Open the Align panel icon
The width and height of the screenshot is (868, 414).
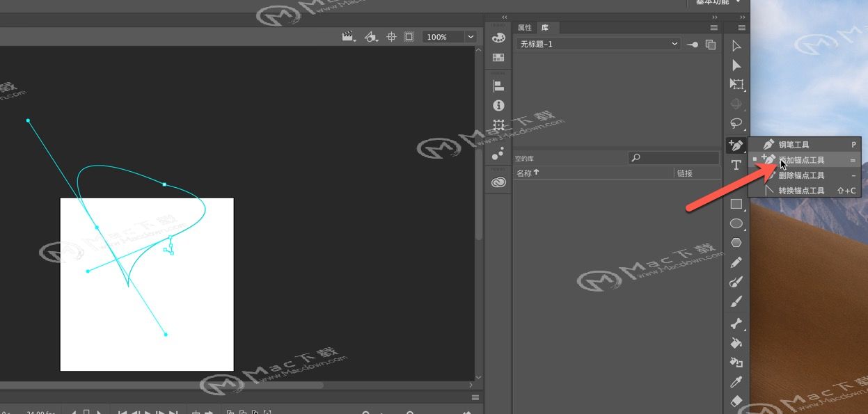(x=498, y=86)
